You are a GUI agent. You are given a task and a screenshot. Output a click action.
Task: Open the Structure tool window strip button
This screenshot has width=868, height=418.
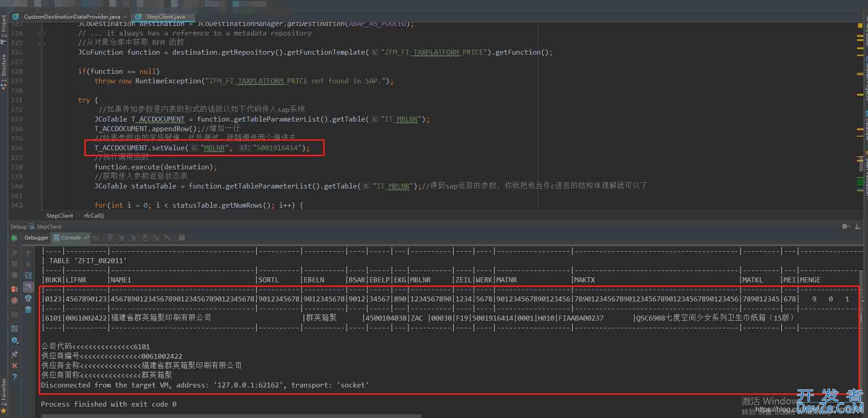(x=4, y=72)
